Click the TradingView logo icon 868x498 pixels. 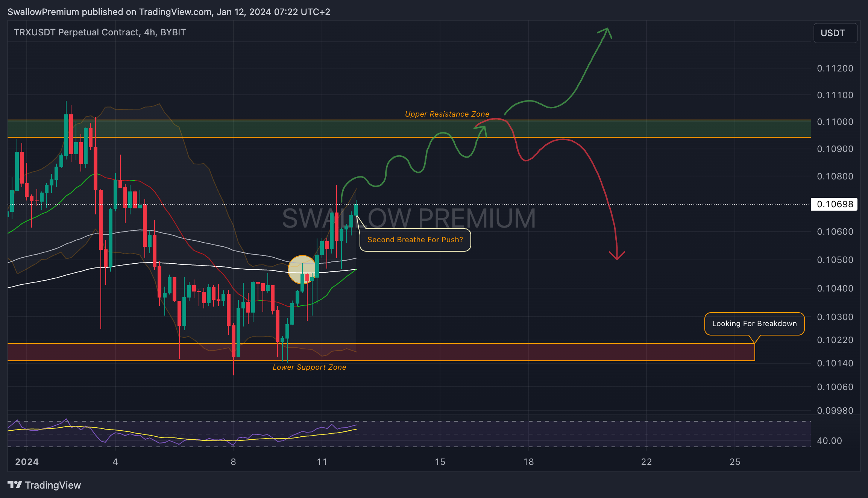(x=15, y=485)
